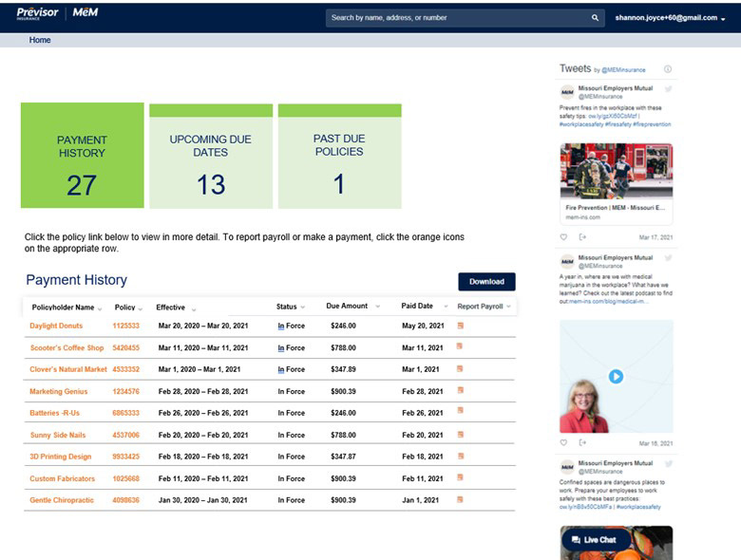Open mem-ins.com blog link in second tweet
The width and height of the screenshot is (741, 560).
click(x=609, y=301)
